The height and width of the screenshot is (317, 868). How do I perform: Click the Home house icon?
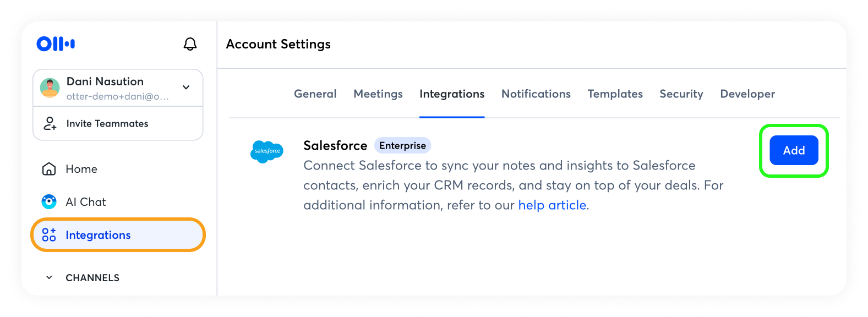(49, 169)
